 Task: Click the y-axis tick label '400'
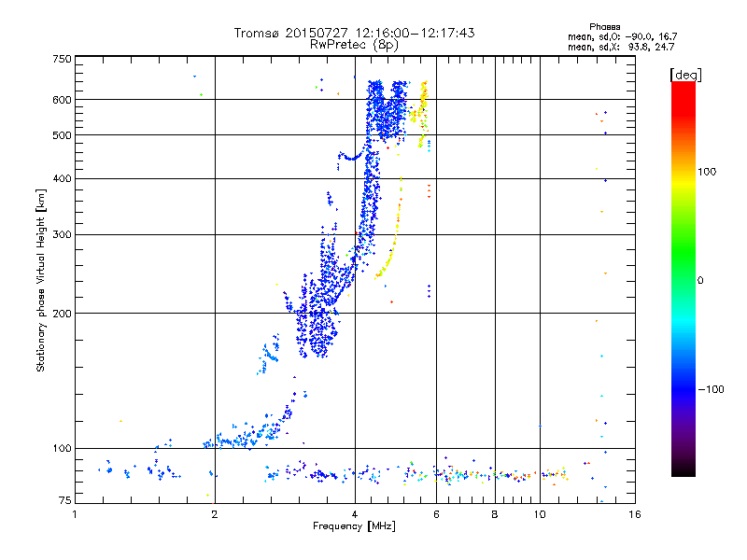(62, 179)
